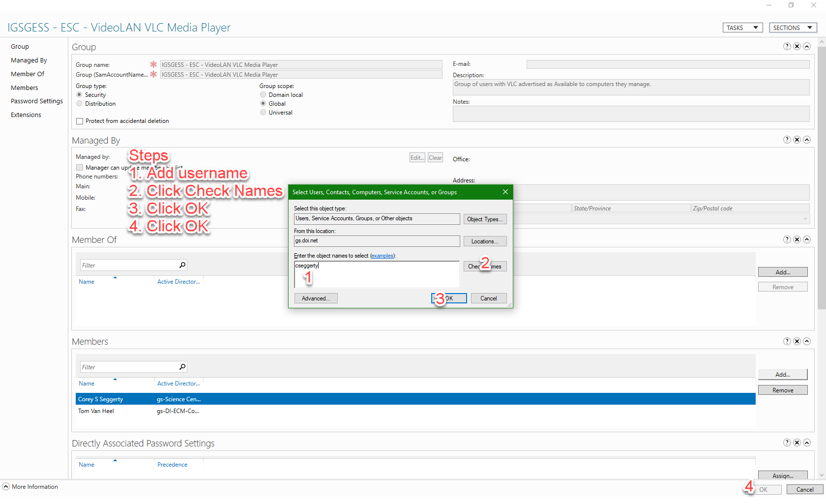Click the Description text field

[x=631, y=87]
